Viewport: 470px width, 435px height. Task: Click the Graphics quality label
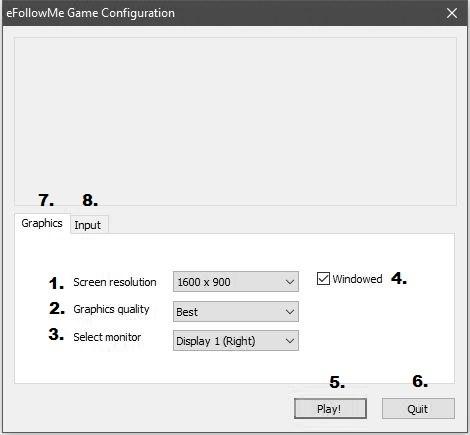(x=111, y=309)
